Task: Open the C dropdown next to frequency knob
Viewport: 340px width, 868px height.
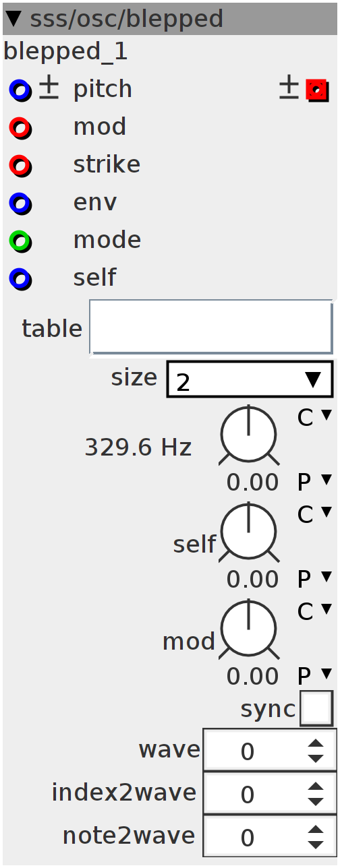Action: click(x=315, y=418)
